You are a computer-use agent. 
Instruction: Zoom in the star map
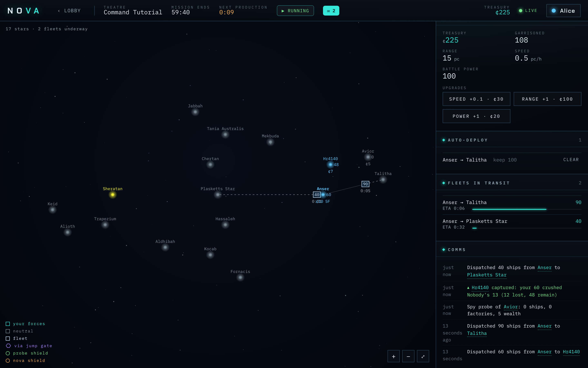click(x=393, y=356)
